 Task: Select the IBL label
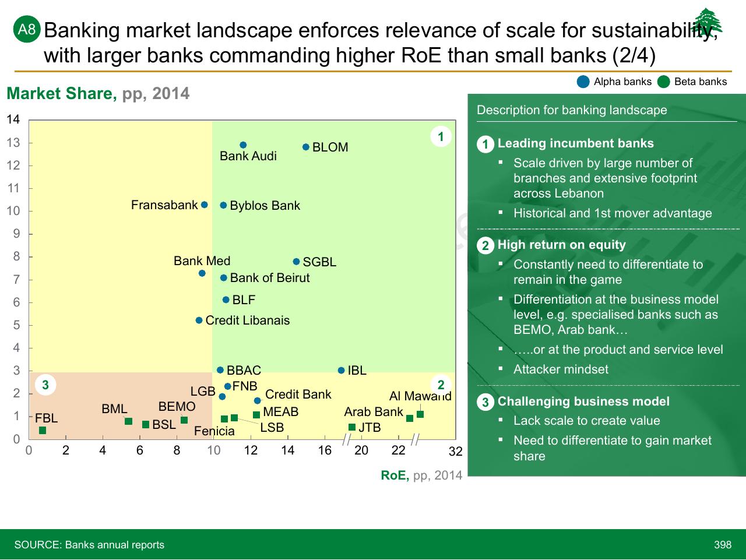click(x=357, y=371)
